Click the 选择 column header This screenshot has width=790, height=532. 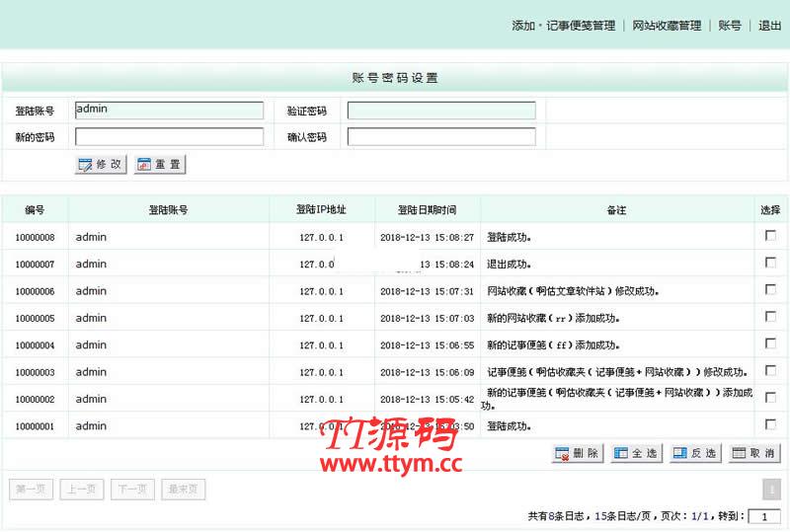point(770,210)
